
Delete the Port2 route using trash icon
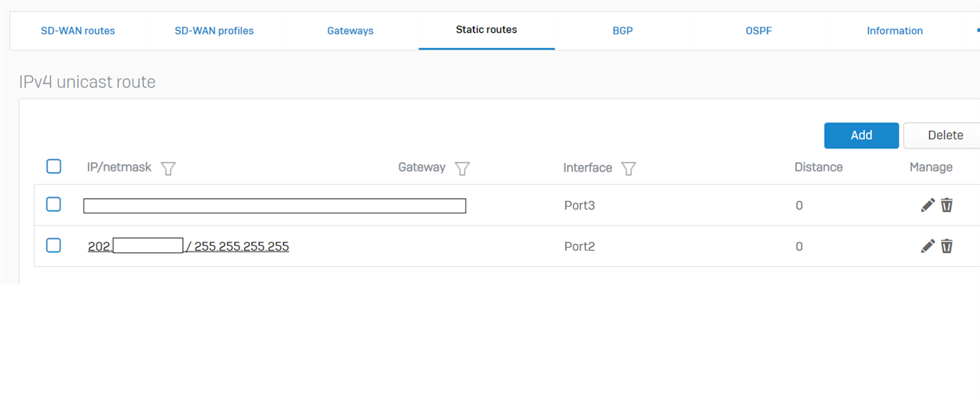(947, 246)
